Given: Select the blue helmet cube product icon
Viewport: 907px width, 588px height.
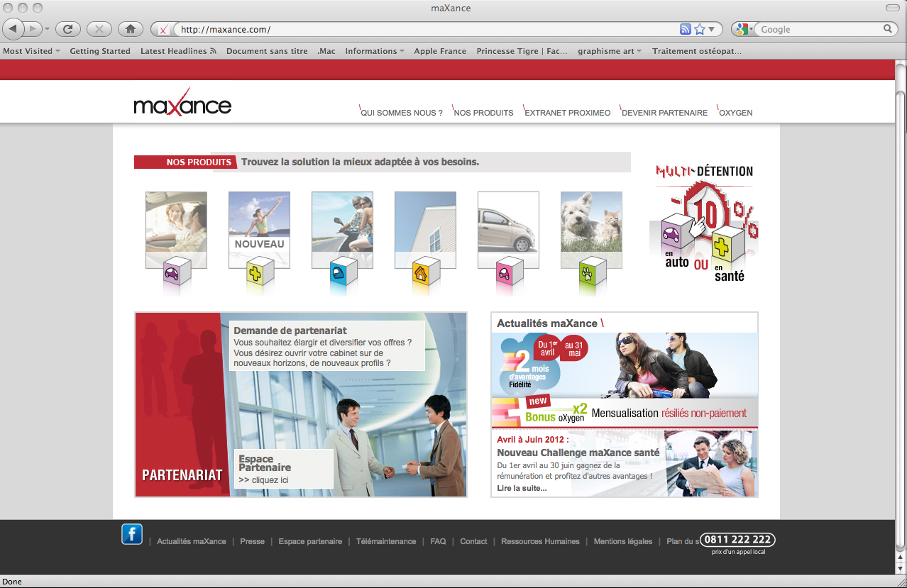Looking at the screenshot, I should click(x=343, y=272).
